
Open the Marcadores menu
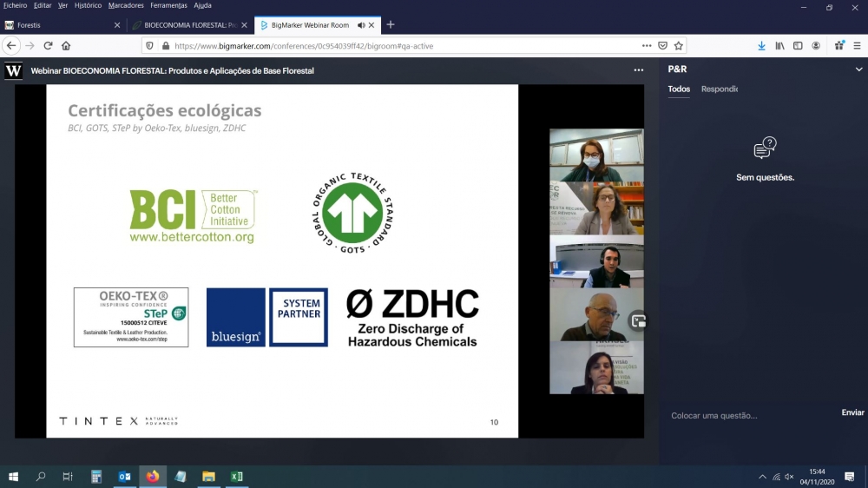[126, 5]
